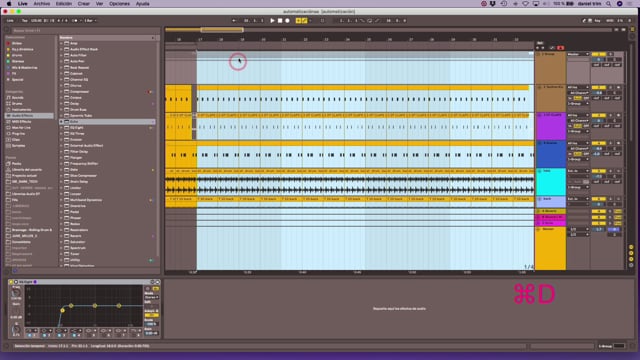Toggle the yellow MIDI overdub plus button

click(298, 20)
